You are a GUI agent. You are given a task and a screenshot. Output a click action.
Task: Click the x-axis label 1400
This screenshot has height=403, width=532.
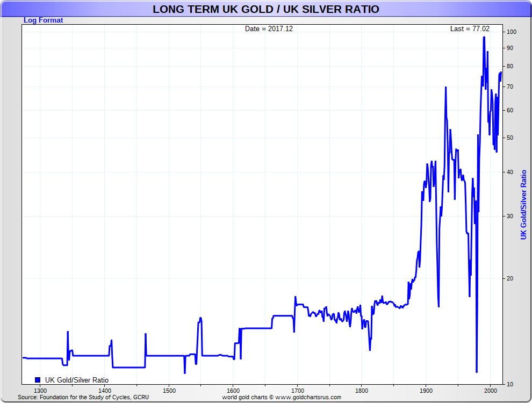point(104,391)
